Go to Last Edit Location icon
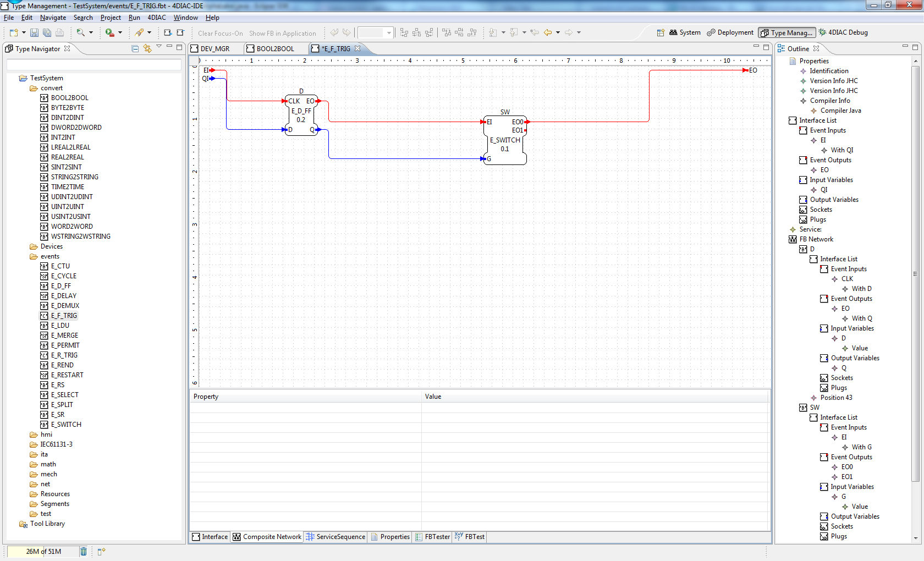The image size is (924, 561). click(x=535, y=33)
